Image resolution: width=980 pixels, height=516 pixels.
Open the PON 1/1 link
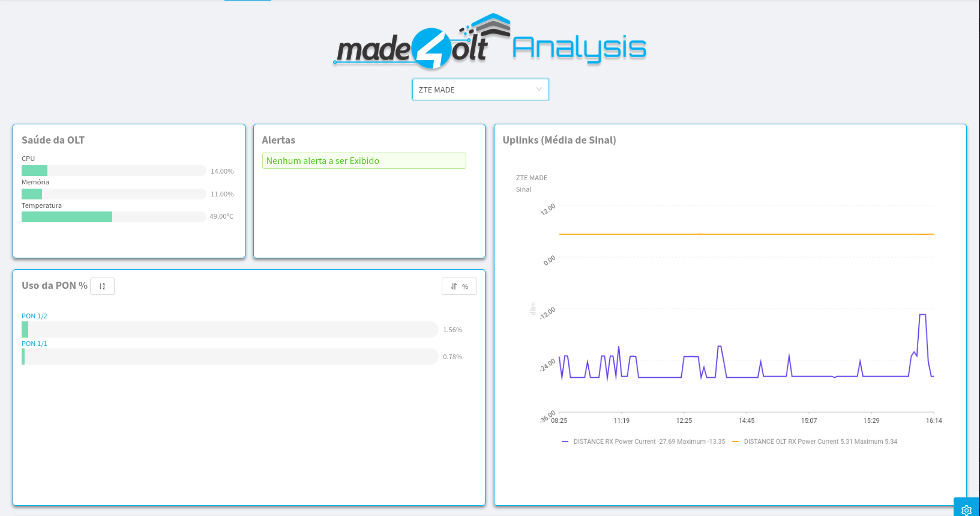coord(34,344)
